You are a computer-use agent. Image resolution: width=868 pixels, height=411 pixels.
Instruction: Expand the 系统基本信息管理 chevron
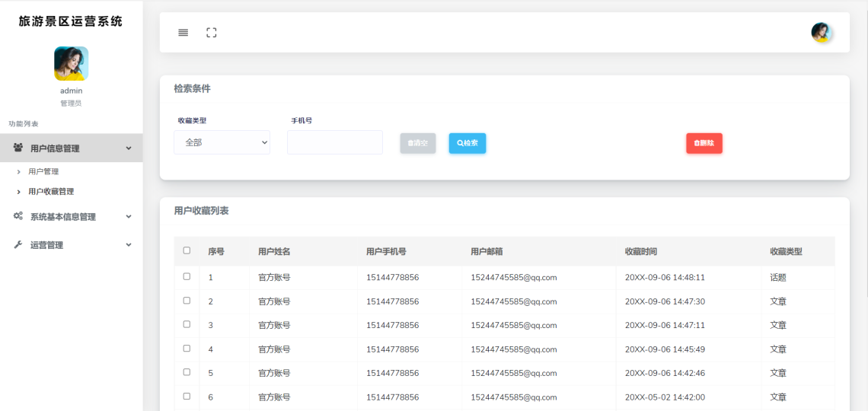tap(129, 217)
